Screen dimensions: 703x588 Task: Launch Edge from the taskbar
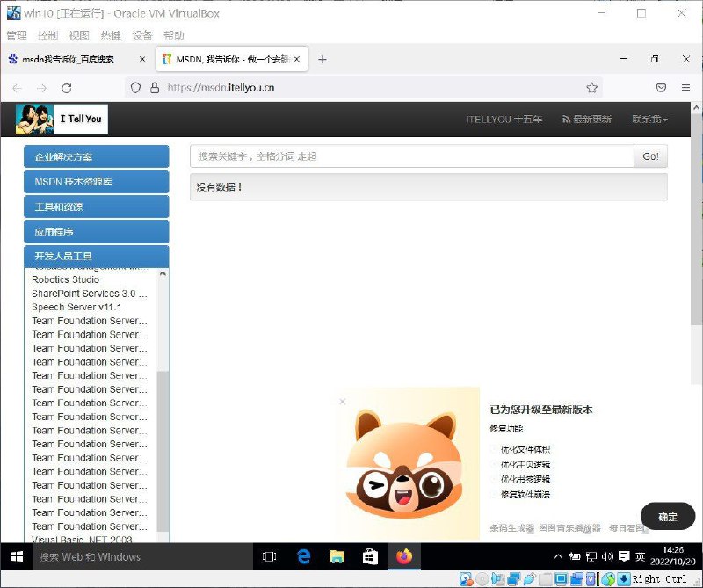303,556
